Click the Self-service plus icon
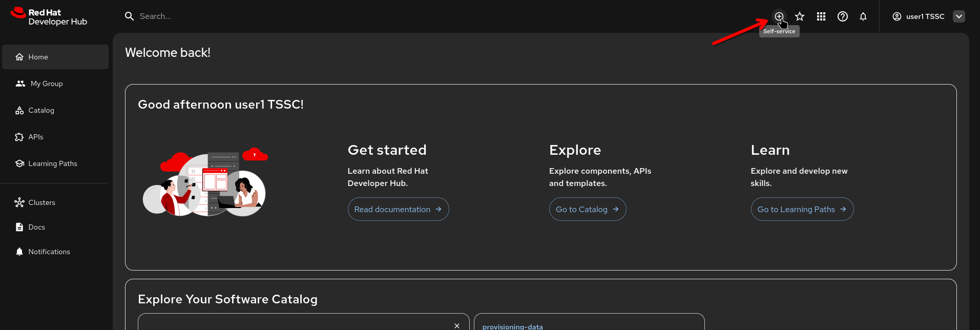 (x=779, y=16)
